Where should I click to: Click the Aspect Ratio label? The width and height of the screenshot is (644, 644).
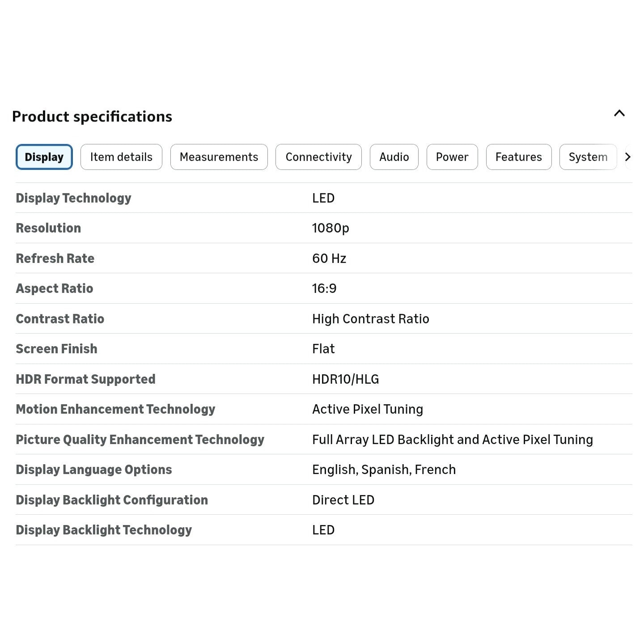(x=55, y=288)
